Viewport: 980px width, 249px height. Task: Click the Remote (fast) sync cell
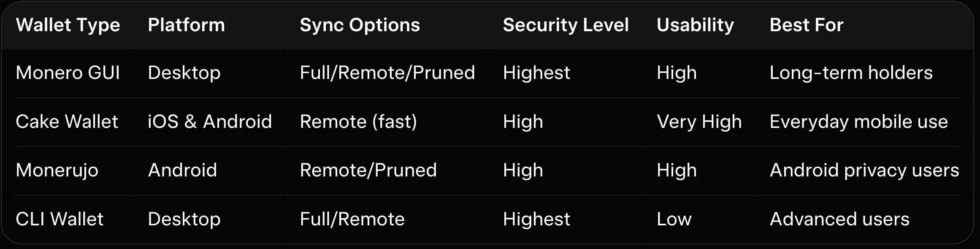[358, 122]
